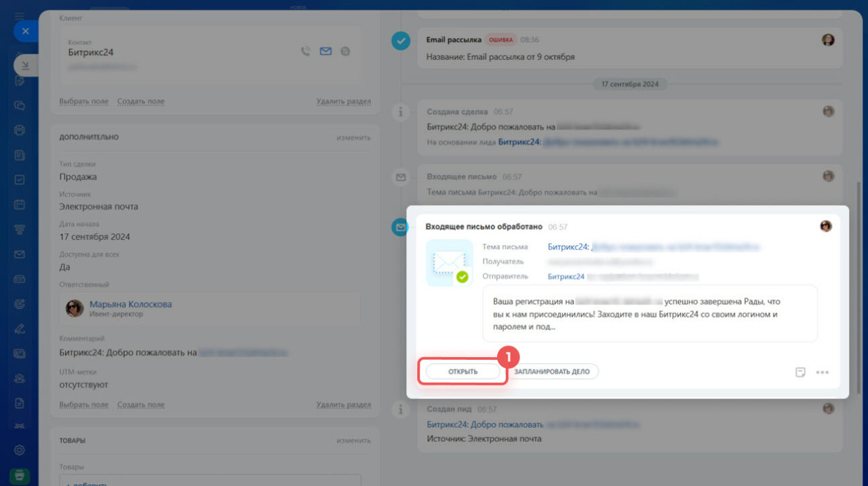The image size is (868, 486).
Task: Click the checkmark icon beside Email рассылка entry
Action: [x=401, y=41]
